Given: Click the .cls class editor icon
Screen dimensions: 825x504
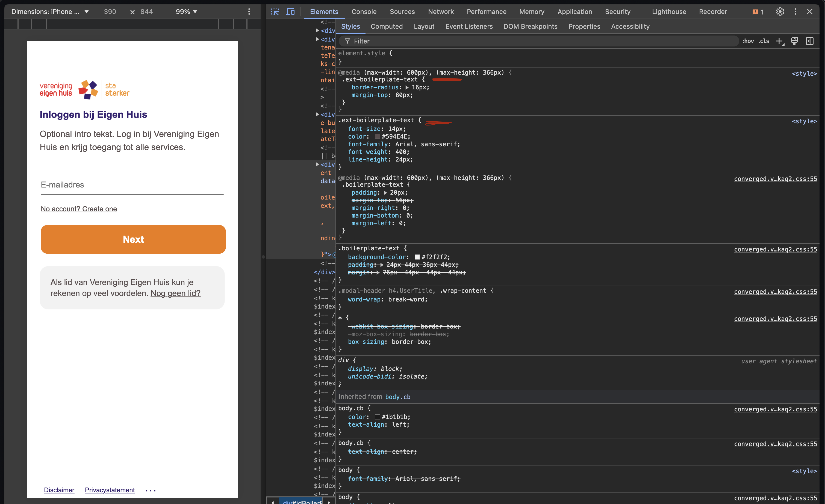Looking at the screenshot, I should 764,41.
